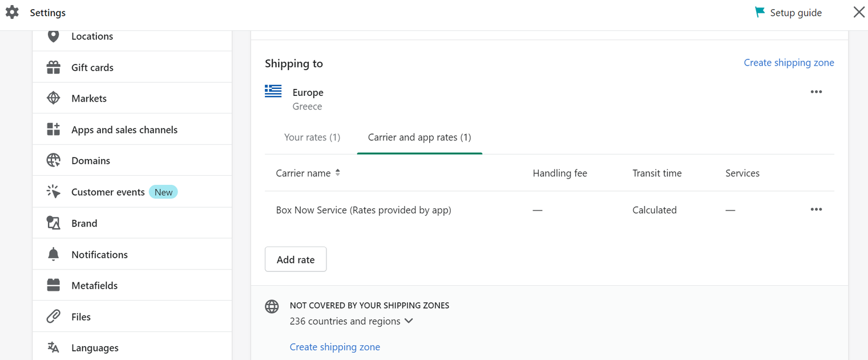Click the Gift cards gift icon

click(x=53, y=67)
